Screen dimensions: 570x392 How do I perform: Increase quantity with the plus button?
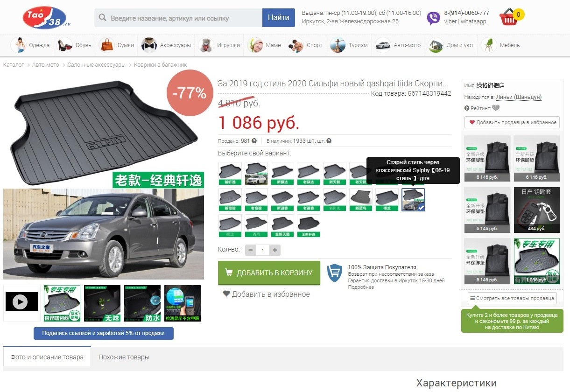point(275,250)
